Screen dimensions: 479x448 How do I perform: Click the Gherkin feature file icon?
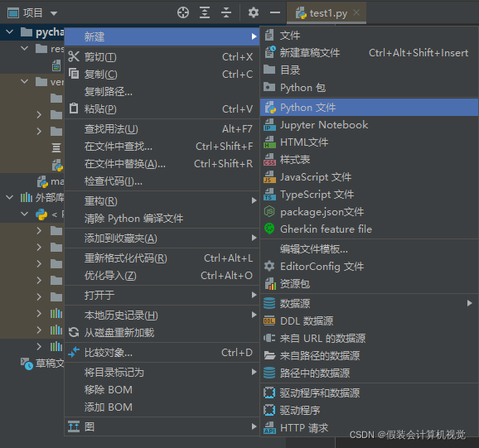coord(269,229)
